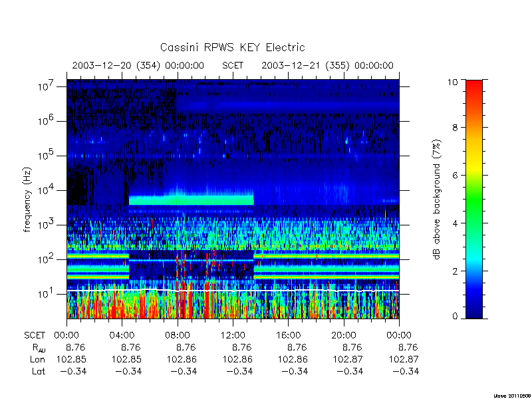532x399 pixels.
Task: Click the 12:00 time tick label
Action: (x=233, y=336)
